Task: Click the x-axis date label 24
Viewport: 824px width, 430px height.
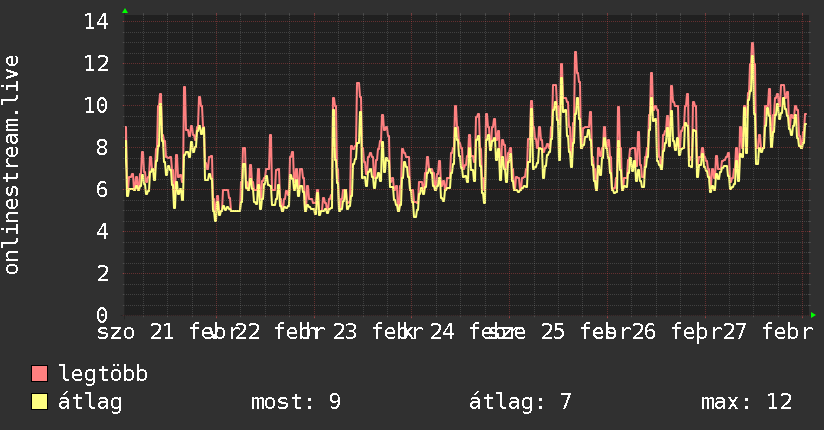Action: (442, 332)
